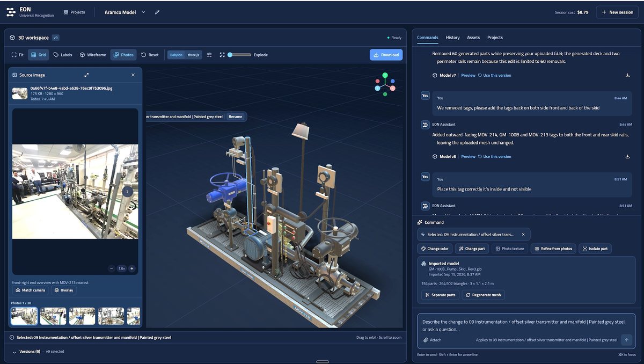Click the panel handle at the bottom edge
Viewport: 644px width, 364px height.
(x=321, y=361)
